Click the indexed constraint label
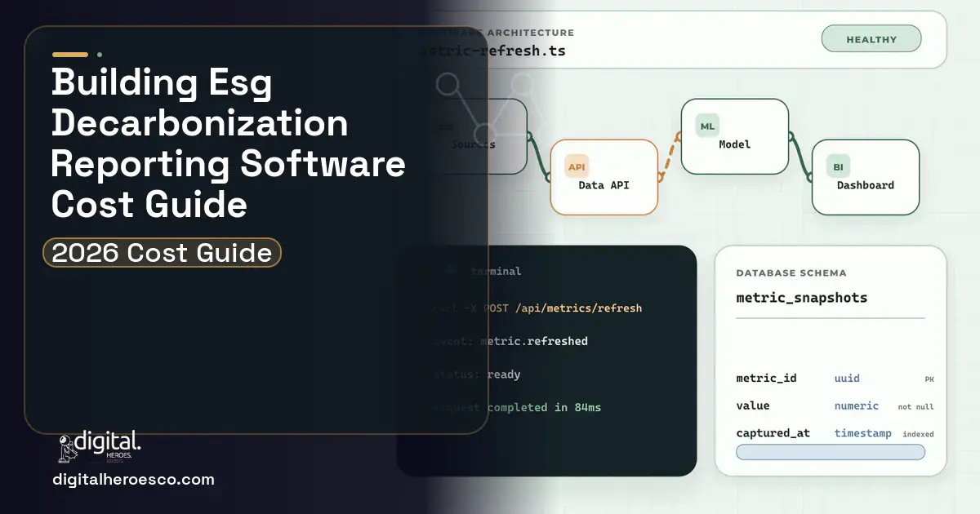Image resolution: width=980 pixels, height=514 pixels. click(x=918, y=434)
